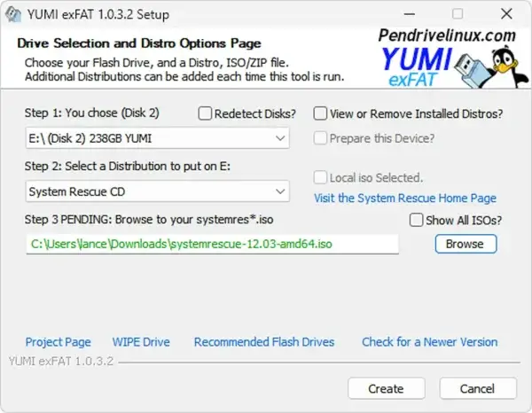Open the Project Page link
This screenshot has width=532, height=413.
click(x=59, y=341)
